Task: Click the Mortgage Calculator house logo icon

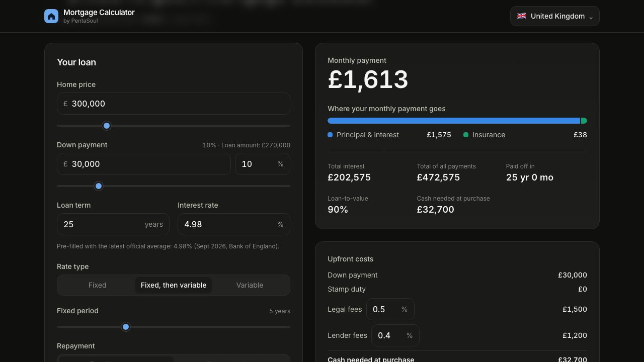Action: pos(51,16)
